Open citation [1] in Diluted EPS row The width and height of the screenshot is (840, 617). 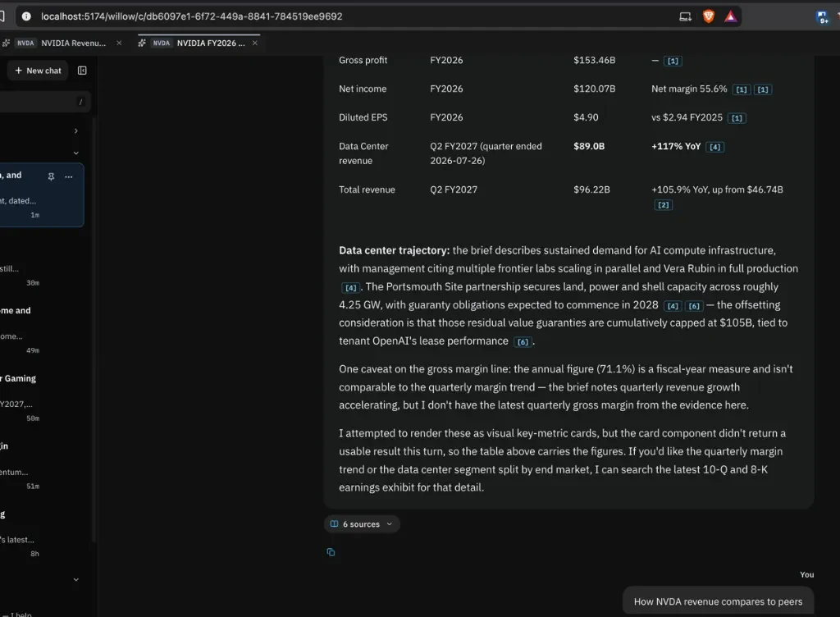pyautogui.click(x=737, y=118)
